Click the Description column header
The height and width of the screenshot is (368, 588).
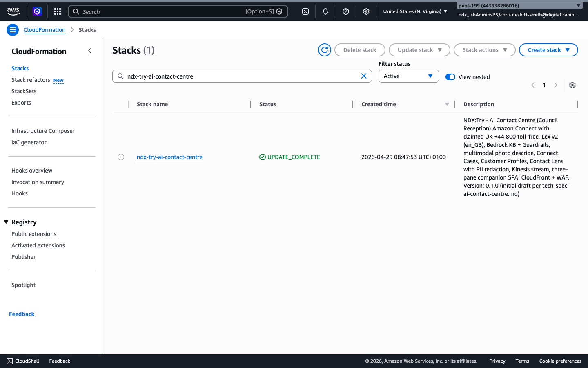(479, 104)
